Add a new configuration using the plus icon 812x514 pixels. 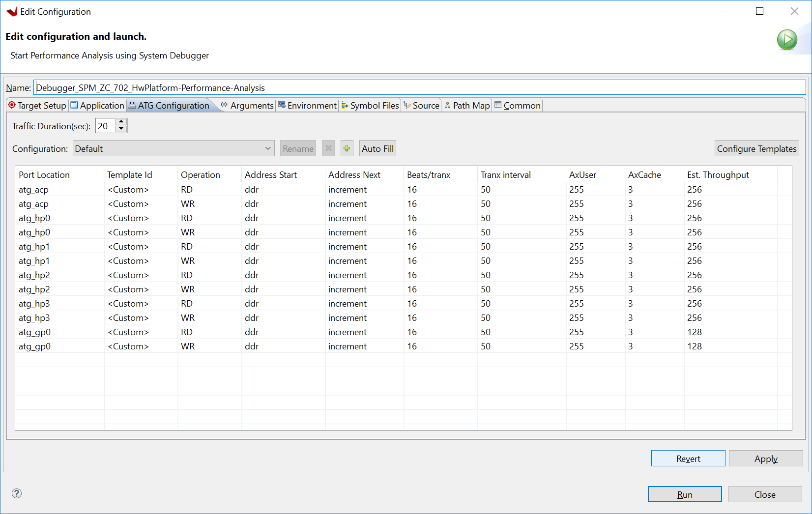[x=347, y=148]
